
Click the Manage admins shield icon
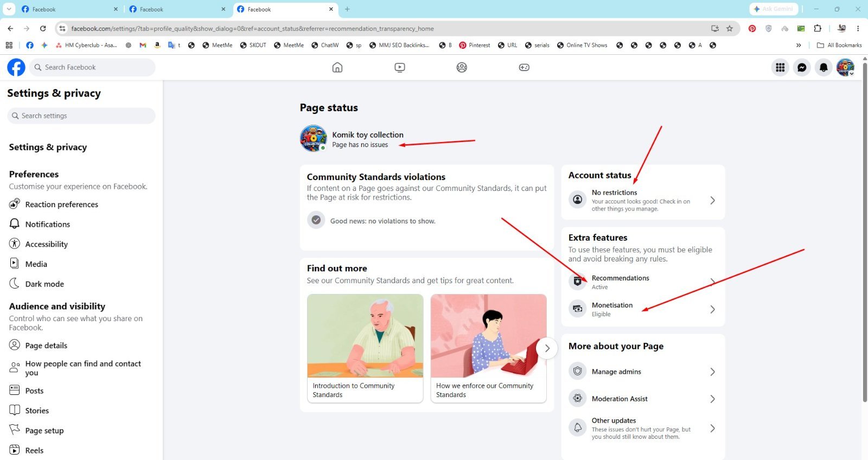tap(578, 371)
